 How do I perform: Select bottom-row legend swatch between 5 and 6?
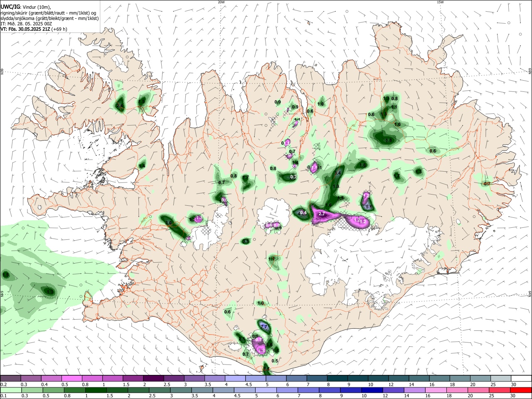266,390
